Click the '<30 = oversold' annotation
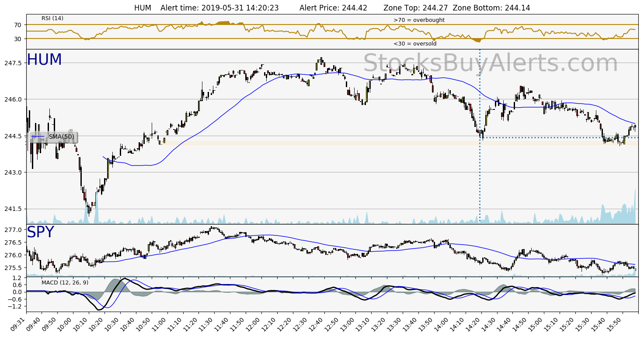The width and height of the screenshot is (644, 337). [x=415, y=44]
